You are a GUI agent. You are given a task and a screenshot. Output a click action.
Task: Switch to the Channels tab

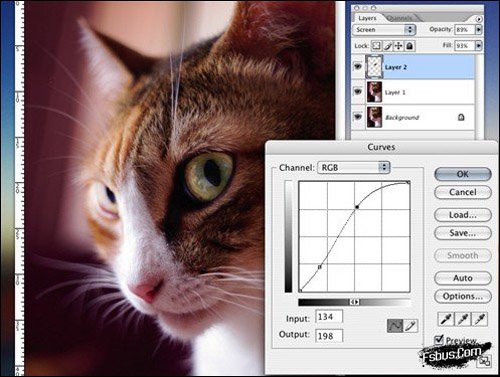click(400, 18)
